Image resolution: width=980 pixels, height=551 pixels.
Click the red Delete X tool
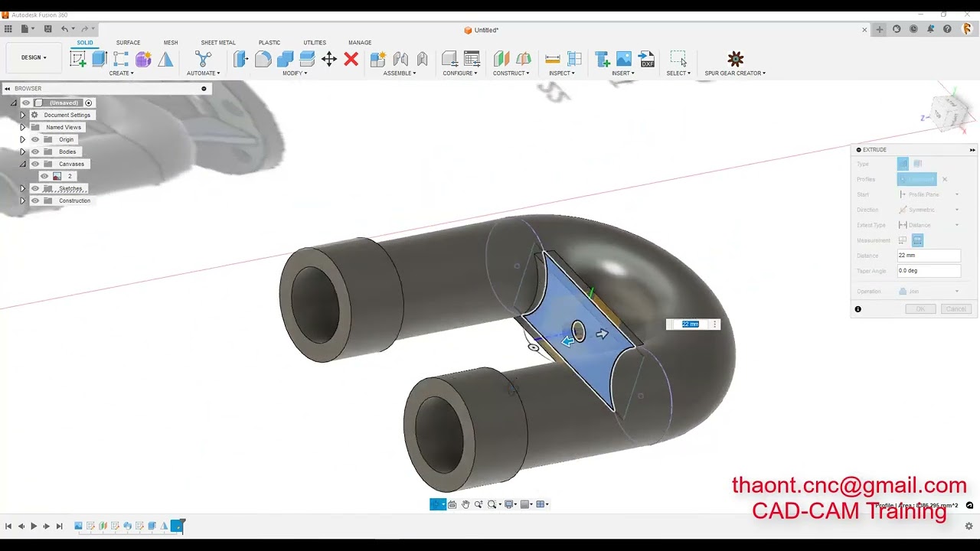click(x=351, y=59)
